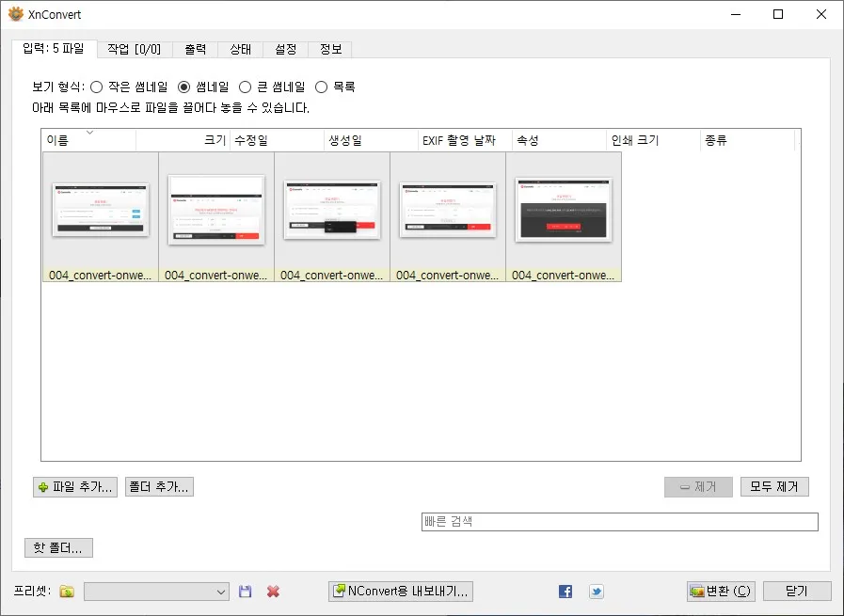This screenshot has width=844, height=616.
Task: Select the fourth thumbnail with a red bar
Action: tap(448, 216)
